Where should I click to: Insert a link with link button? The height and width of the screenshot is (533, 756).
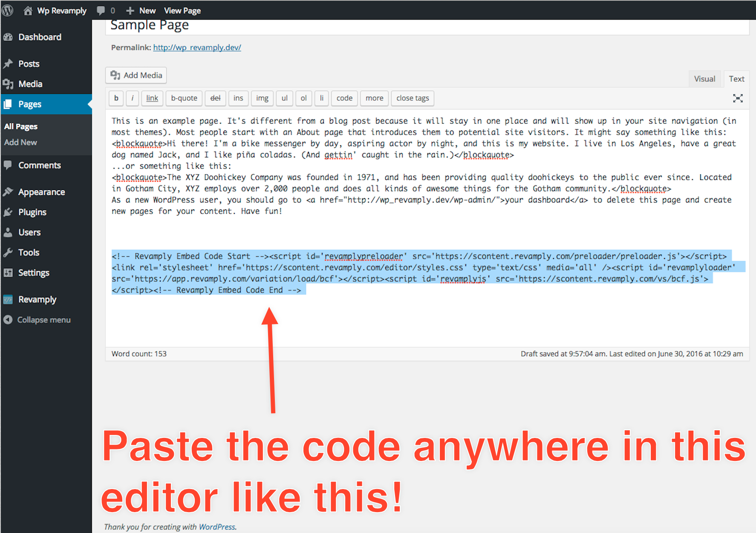(152, 98)
